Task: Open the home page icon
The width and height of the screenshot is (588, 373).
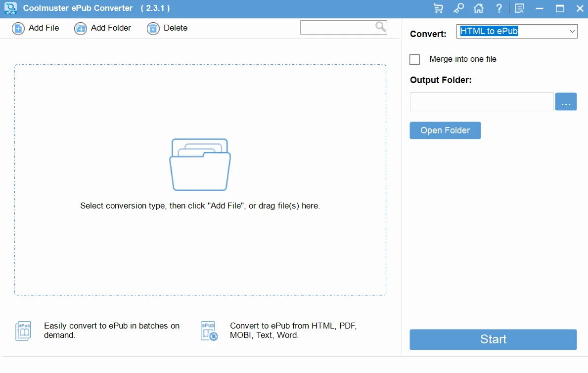Action: 479,8
